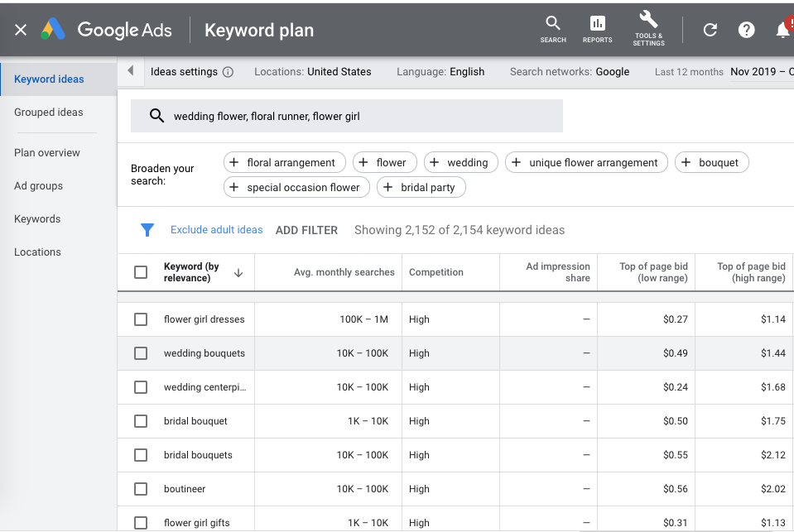
Task: Select the wedding bouquets row checkbox
Action: tap(141, 353)
